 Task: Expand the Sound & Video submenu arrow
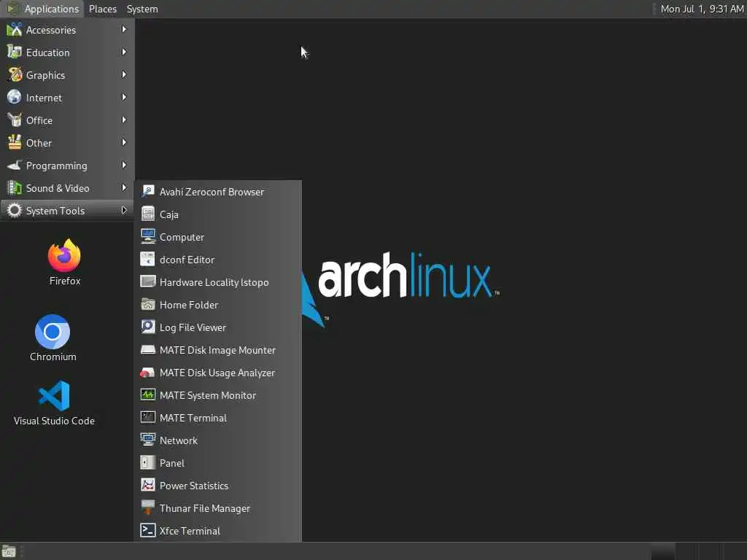click(x=124, y=187)
